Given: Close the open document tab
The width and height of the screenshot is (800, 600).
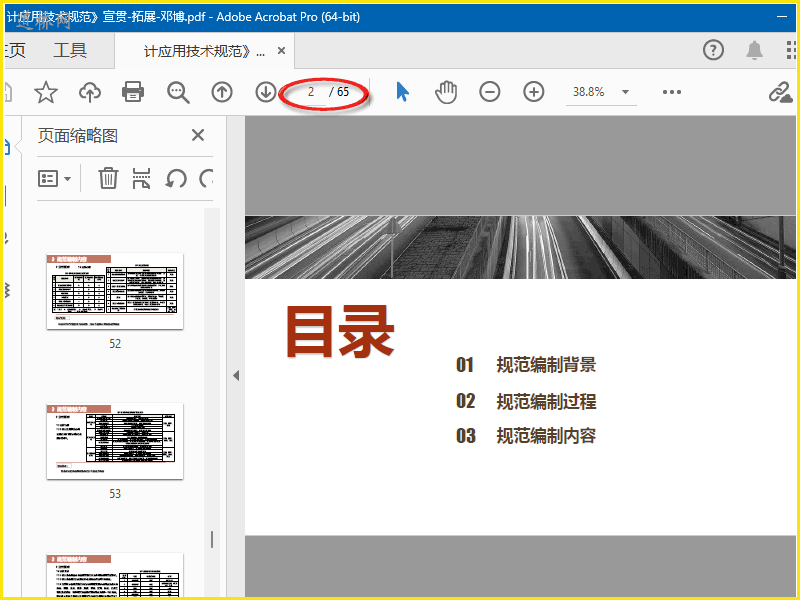Looking at the screenshot, I should pyautogui.click(x=281, y=51).
